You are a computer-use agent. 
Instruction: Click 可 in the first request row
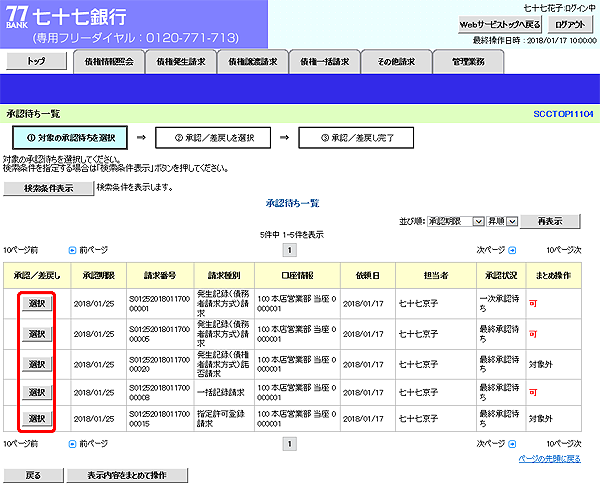533,303
